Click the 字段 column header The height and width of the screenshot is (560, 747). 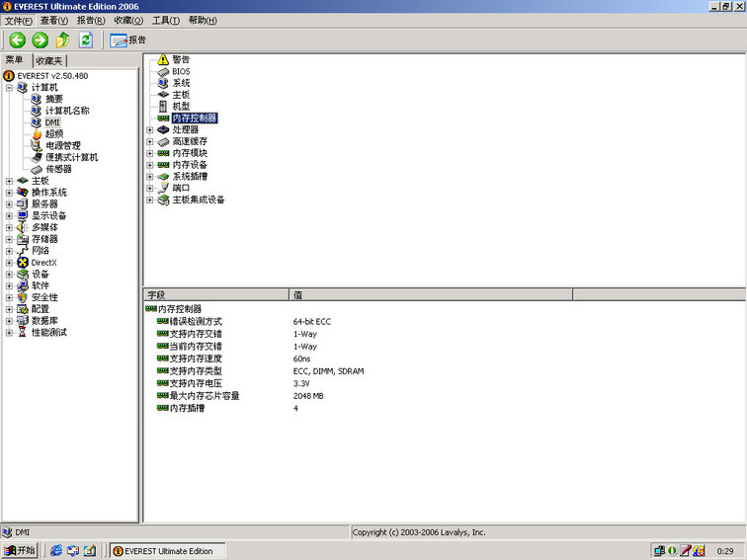(216, 294)
